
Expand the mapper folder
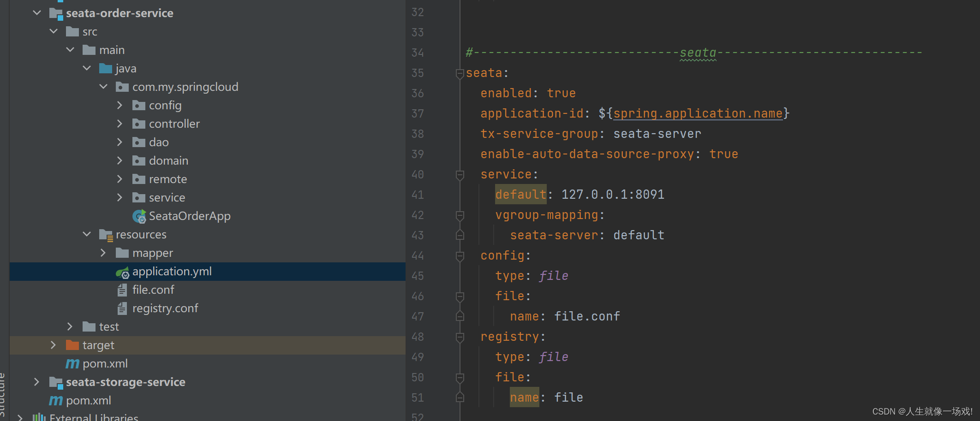click(x=103, y=253)
